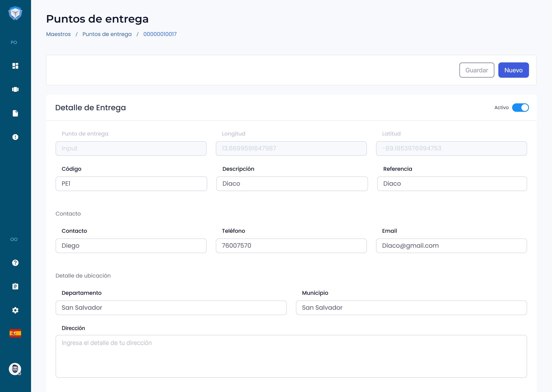Open the user avatar profile
This screenshot has height=392, width=552.
(x=15, y=369)
